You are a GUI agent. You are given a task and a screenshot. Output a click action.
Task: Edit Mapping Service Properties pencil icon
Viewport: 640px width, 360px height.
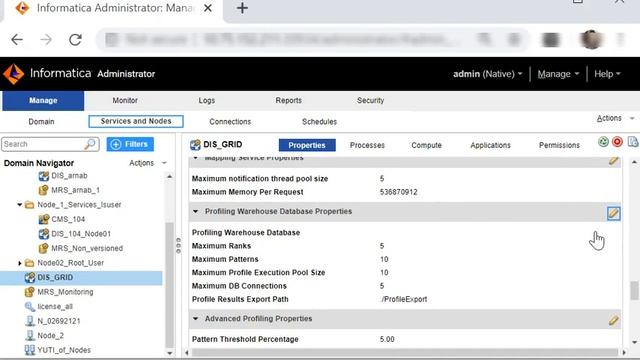click(x=613, y=161)
